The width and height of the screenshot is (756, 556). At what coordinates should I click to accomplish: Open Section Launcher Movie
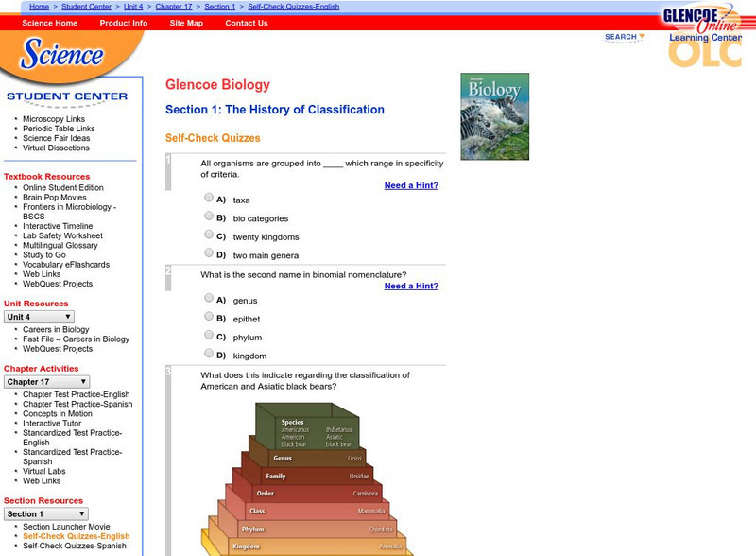[x=66, y=527]
